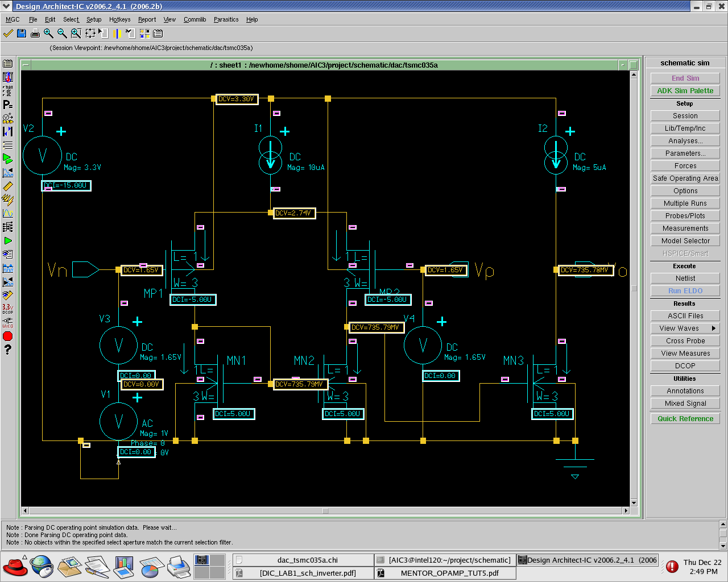Switch to second workspace in desktop pager
Viewport: 728px width, 582px height.
pos(217,560)
